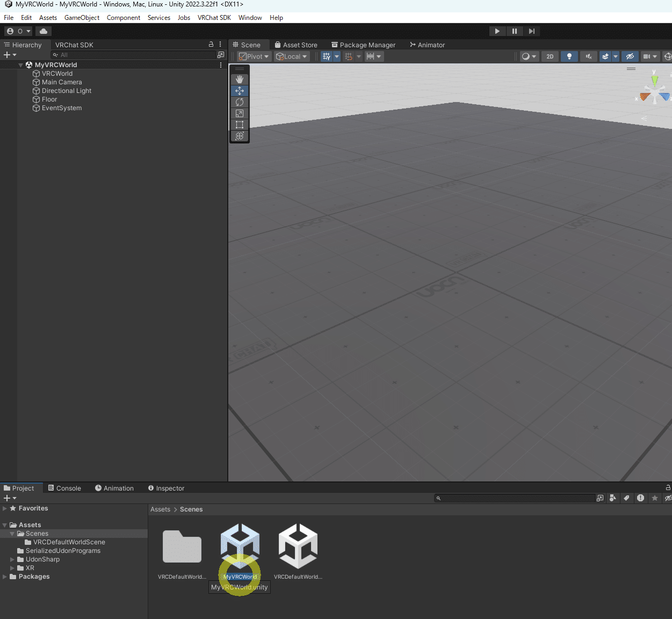672x619 pixels.
Task: Click the Hierarchy create plus button
Action: click(10, 55)
